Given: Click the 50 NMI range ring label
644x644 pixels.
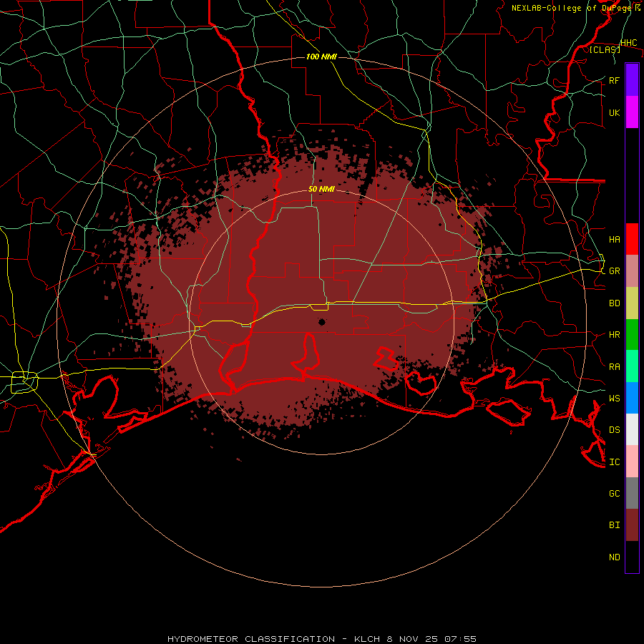Looking at the screenshot, I should pos(321,189).
